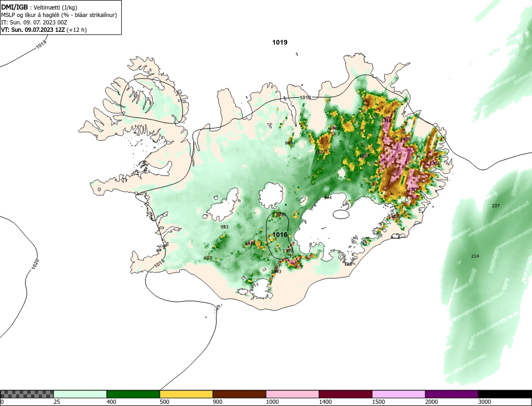The height and width of the screenshot is (406, 532).
Task: Click the lilac 1500–2000 legend swatch
Action: 398,394
